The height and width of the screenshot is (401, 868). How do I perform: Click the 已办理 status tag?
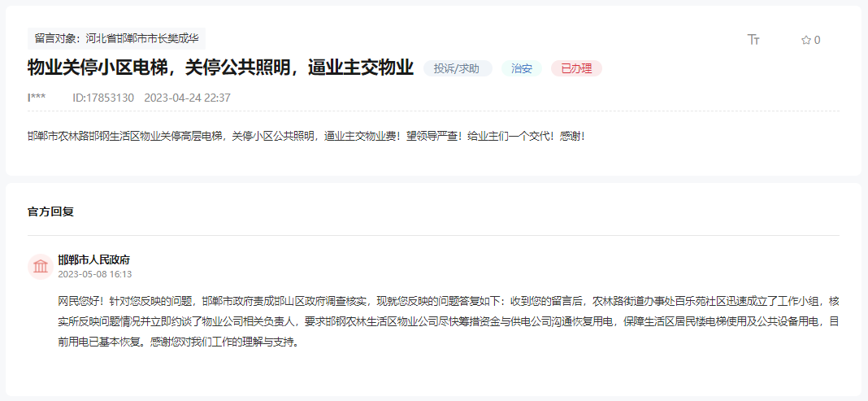(x=576, y=68)
